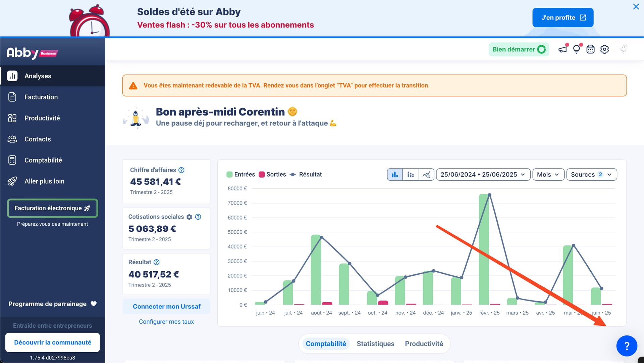Click the heart icon beside Programme de parrainage
644x363 pixels.
(94, 304)
